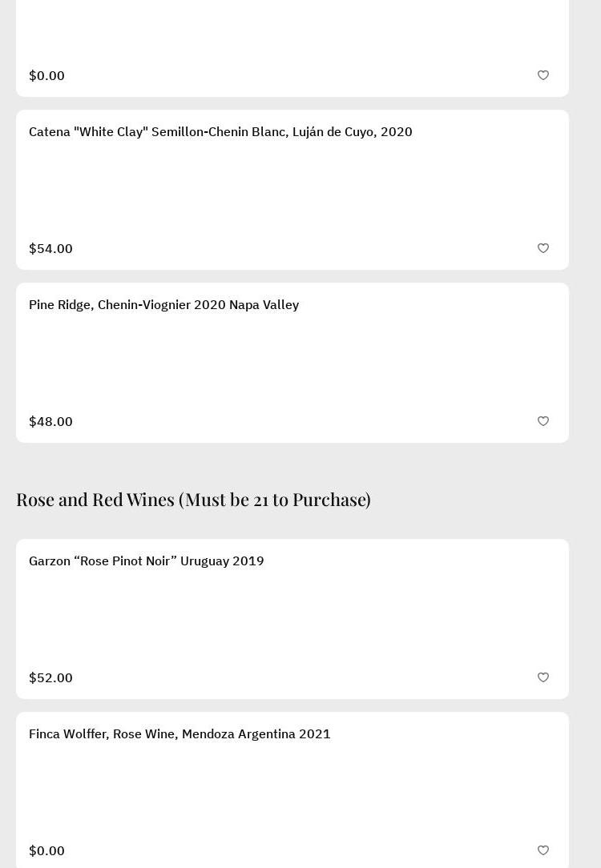The height and width of the screenshot is (868, 601).
Task: Click heart icon on topmost $0.00 item
Action: (x=543, y=75)
